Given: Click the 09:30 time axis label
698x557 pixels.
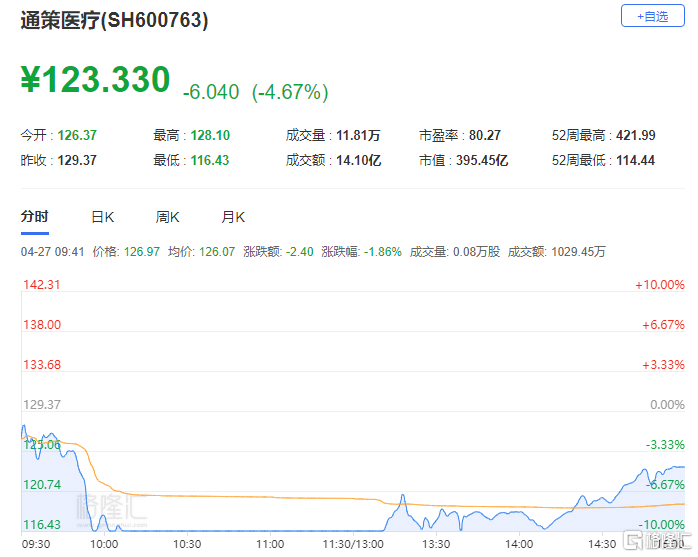Looking at the screenshot, I should pyautogui.click(x=36, y=544).
